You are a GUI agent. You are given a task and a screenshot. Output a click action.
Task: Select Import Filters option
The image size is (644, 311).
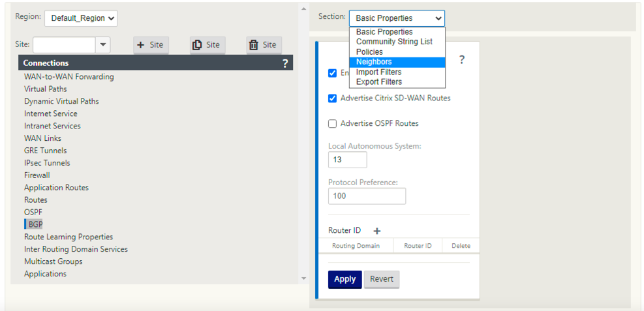397,72
